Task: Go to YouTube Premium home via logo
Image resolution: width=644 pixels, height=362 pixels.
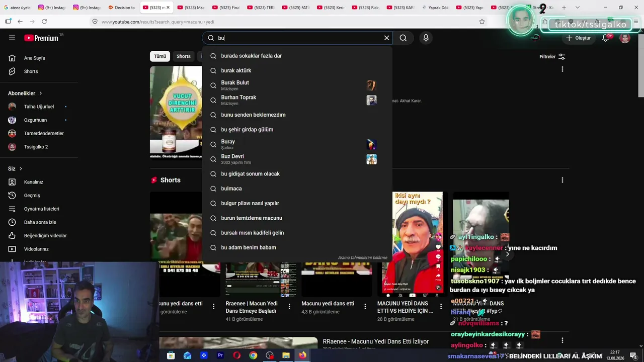Action: (41, 38)
